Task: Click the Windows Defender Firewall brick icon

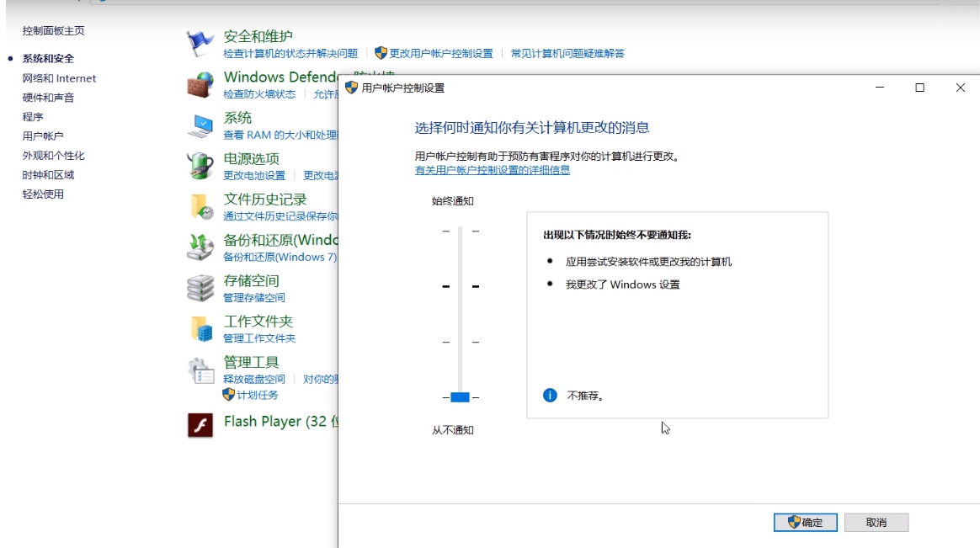Action: (200, 84)
